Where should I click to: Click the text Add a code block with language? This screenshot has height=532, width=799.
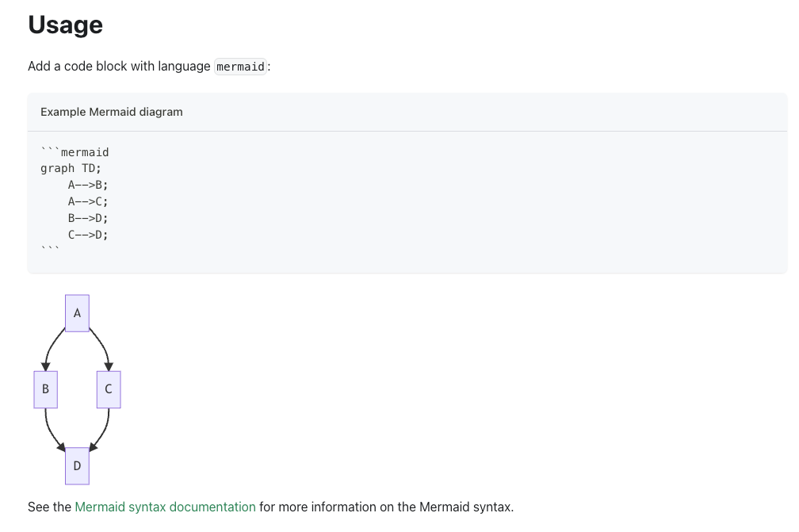pyautogui.click(x=119, y=67)
